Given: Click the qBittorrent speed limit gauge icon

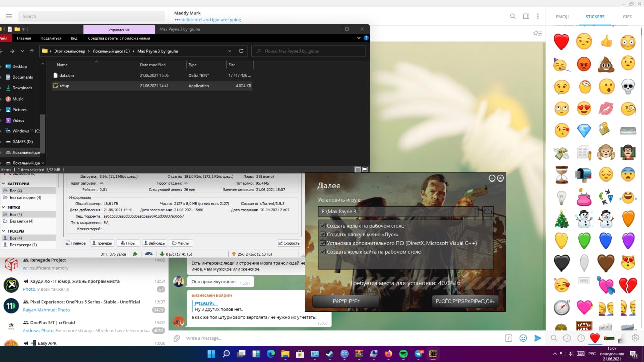Looking at the screenshot, I should (149, 254).
